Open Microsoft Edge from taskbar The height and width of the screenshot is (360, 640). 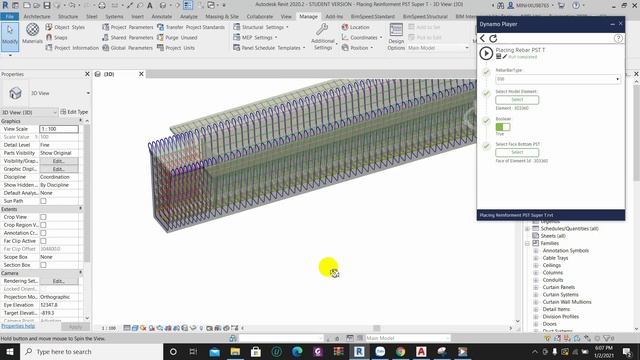click(297, 351)
